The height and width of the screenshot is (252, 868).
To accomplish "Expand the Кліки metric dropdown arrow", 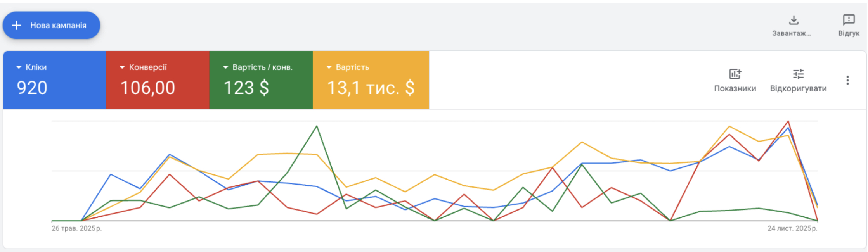I will point(19,67).
